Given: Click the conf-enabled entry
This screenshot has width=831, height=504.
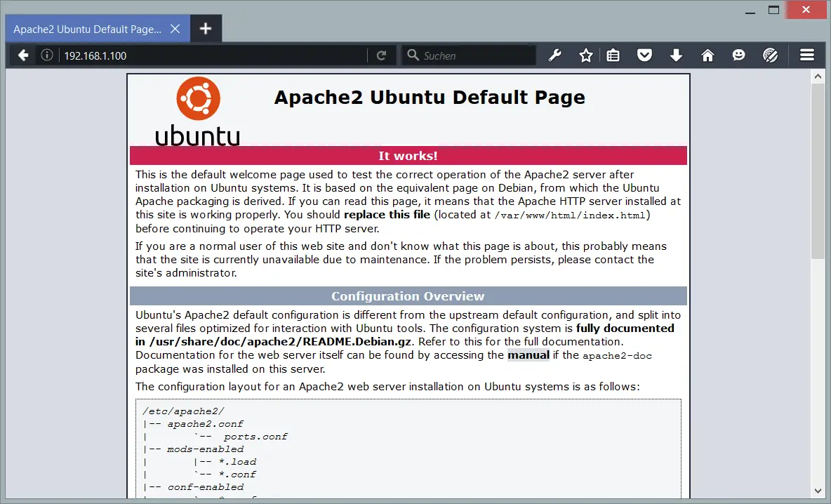Looking at the screenshot, I should point(205,487).
